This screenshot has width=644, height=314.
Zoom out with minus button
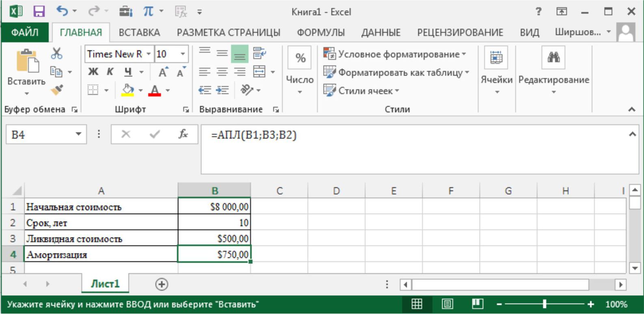click(x=499, y=304)
